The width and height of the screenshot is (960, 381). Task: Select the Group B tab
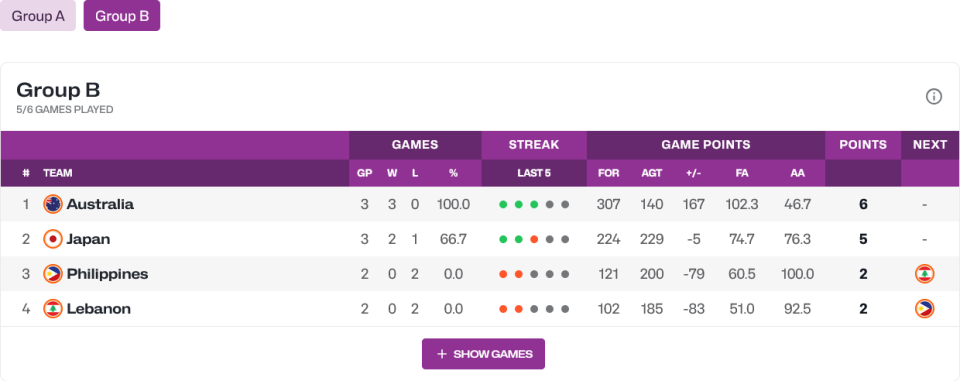coord(122,16)
